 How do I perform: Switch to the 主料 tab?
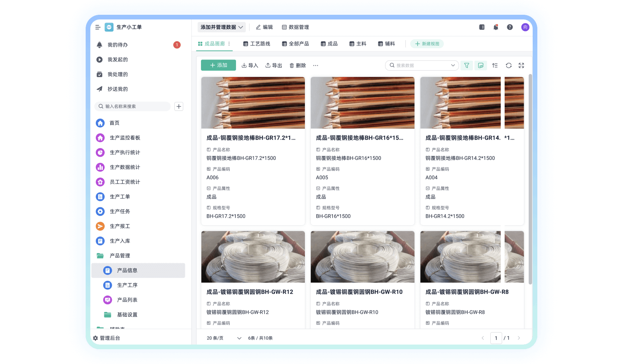[358, 44]
